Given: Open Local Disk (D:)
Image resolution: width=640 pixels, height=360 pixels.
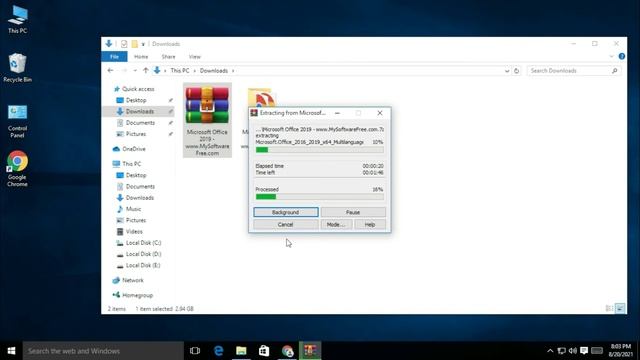Looking at the screenshot, I should click(x=143, y=254).
